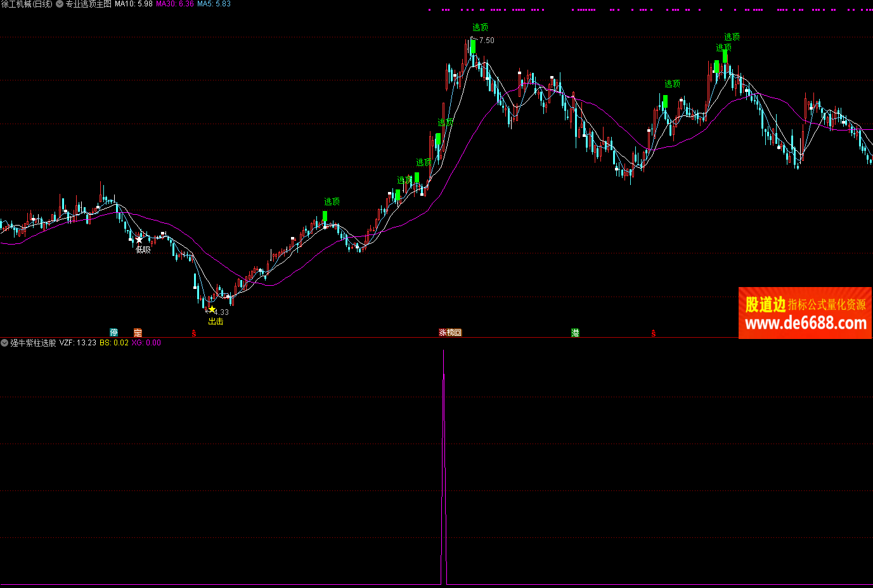Click the leftmost red $ marker
This screenshot has width=873, height=588.
point(194,333)
